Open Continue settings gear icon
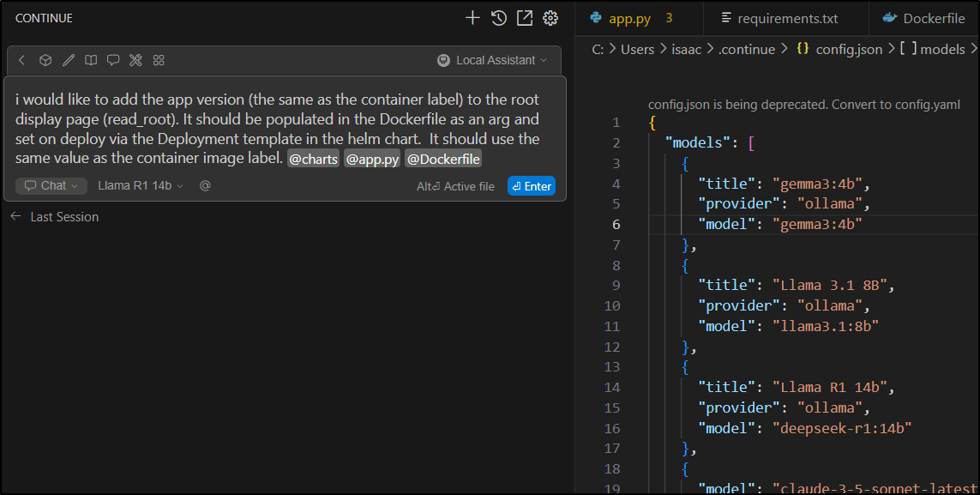980x495 pixels. point(550,18)
